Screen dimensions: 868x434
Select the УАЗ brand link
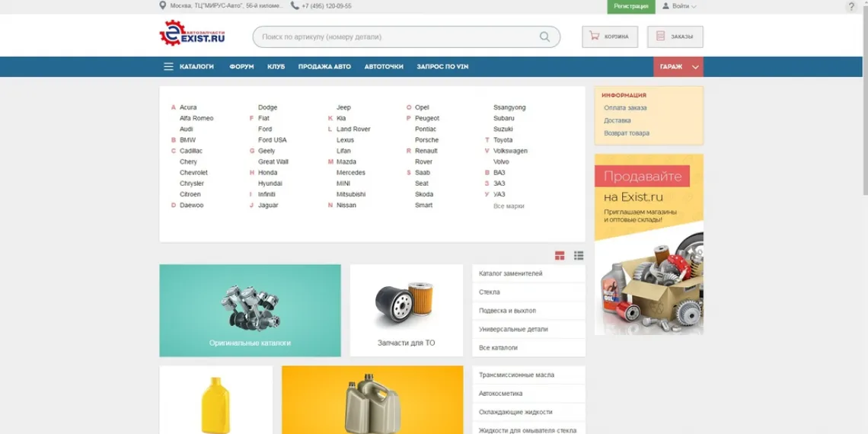499,194
